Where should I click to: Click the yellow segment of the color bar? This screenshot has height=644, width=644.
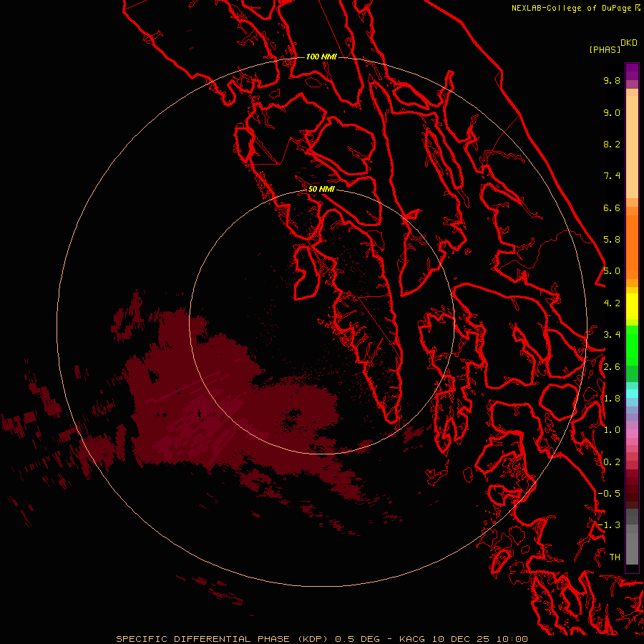click(x=632, y=306)
